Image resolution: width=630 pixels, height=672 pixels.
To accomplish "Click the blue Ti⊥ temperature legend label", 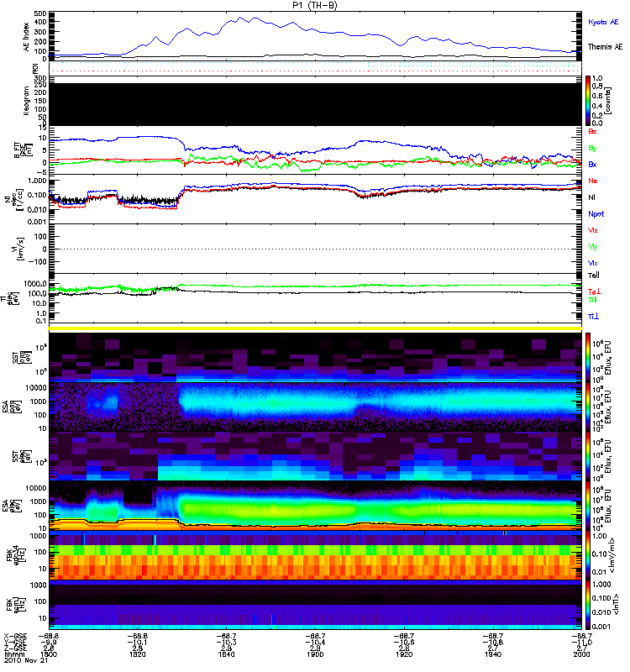I will tap(593, 317).
